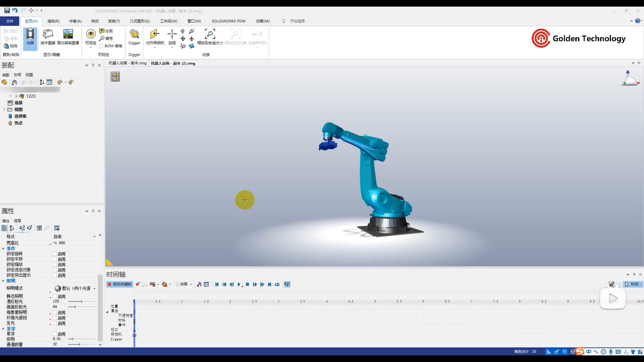Switch to 机器人动画 - 副本.smg document tab
The width and height of the screenshot is (644, 362).
pyautogui.click(x=127, y=63)
